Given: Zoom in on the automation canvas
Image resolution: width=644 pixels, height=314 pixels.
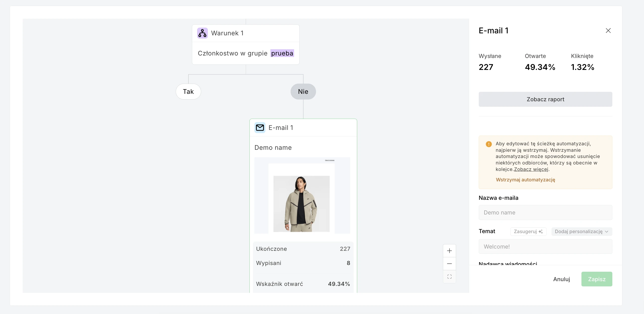Looking at the screenshot, I should (449, 251).
